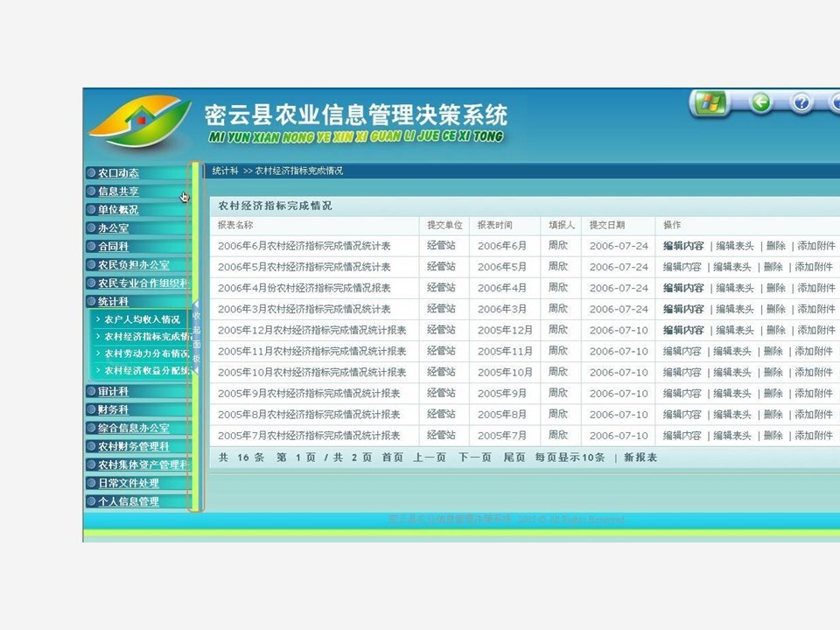Click the Windows flag home icon
This screenshot has width=840, height=630.
[x=710, y=103]
